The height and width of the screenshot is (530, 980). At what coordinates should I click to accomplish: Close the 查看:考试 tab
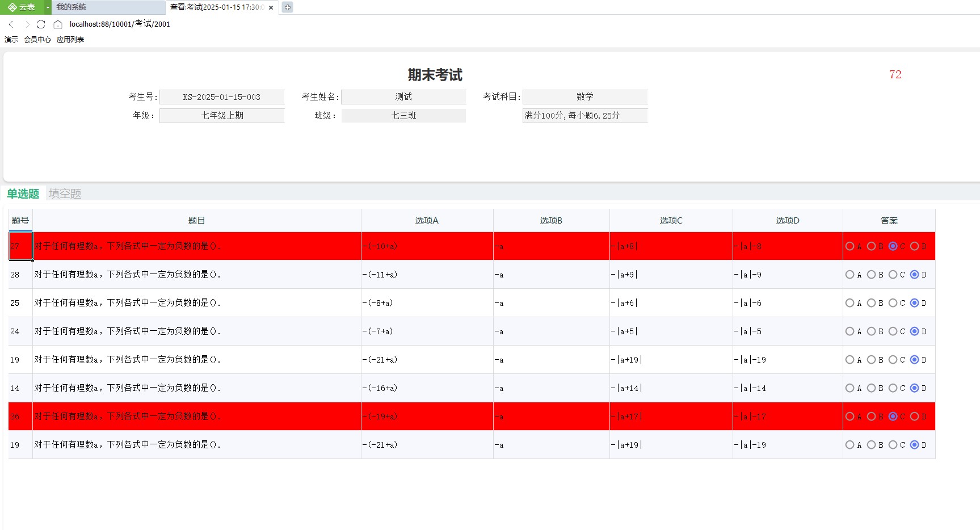point(271,8)
